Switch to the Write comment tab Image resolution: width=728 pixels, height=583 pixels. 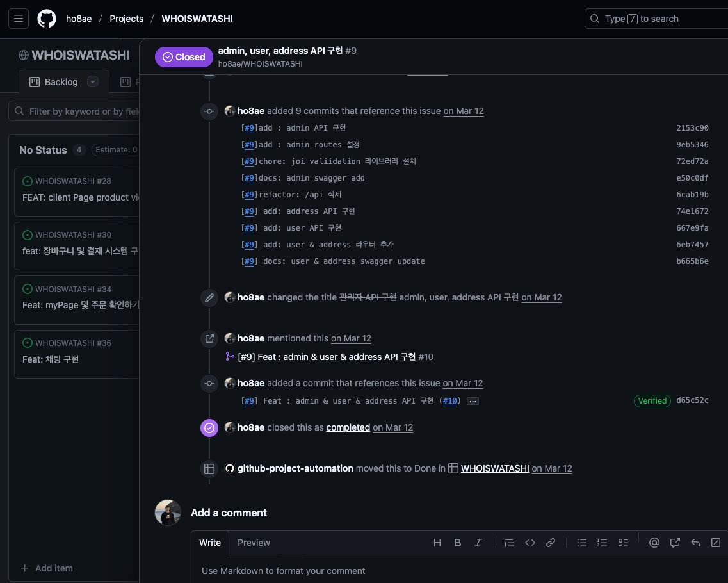210,543
